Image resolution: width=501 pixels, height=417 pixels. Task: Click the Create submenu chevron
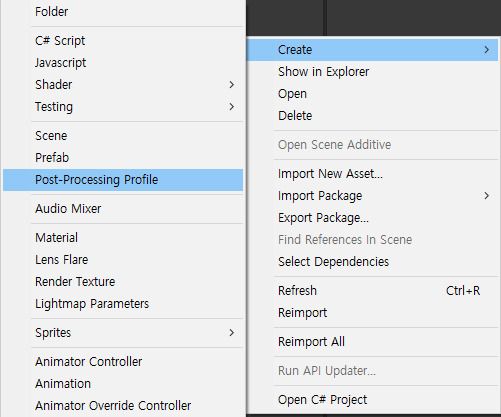click(x=487, y=50)
